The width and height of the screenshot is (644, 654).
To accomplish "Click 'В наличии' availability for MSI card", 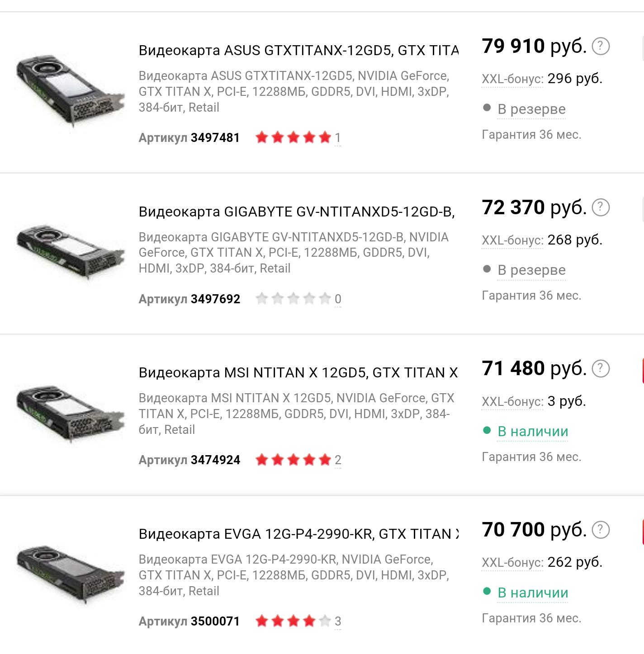I will point(533,431).
